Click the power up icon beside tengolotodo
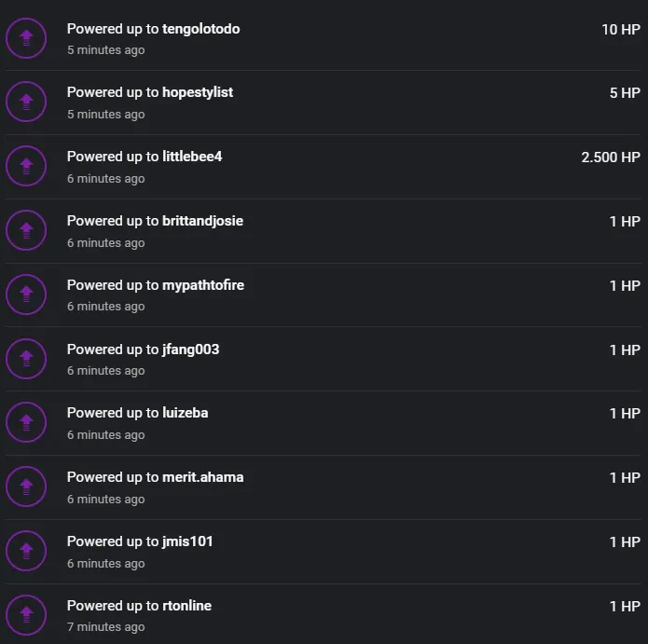Screen dimensions: 648x644 coord(26,38)
